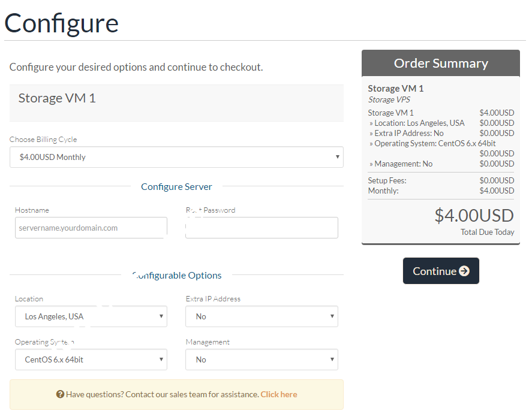532x420 pixels.
Task: Click the $4.00USD total due amount
Action: pyautogui.click(x=474, y=215)
